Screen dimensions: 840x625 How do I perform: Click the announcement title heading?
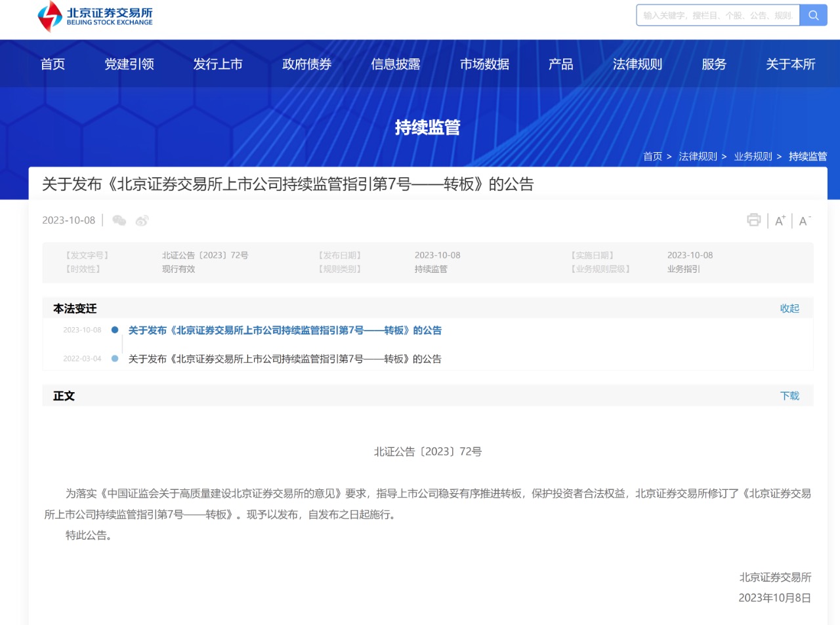point(287,184)
